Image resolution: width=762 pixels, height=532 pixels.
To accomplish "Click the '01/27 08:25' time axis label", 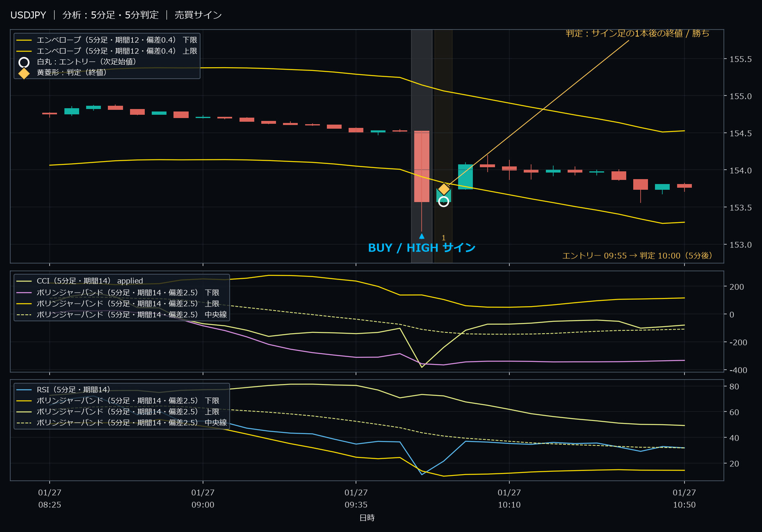I will click(x=50, y=499).
